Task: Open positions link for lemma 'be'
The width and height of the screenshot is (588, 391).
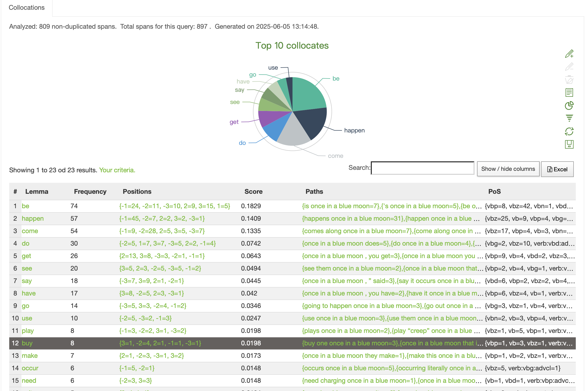Action: click(174, 206)
